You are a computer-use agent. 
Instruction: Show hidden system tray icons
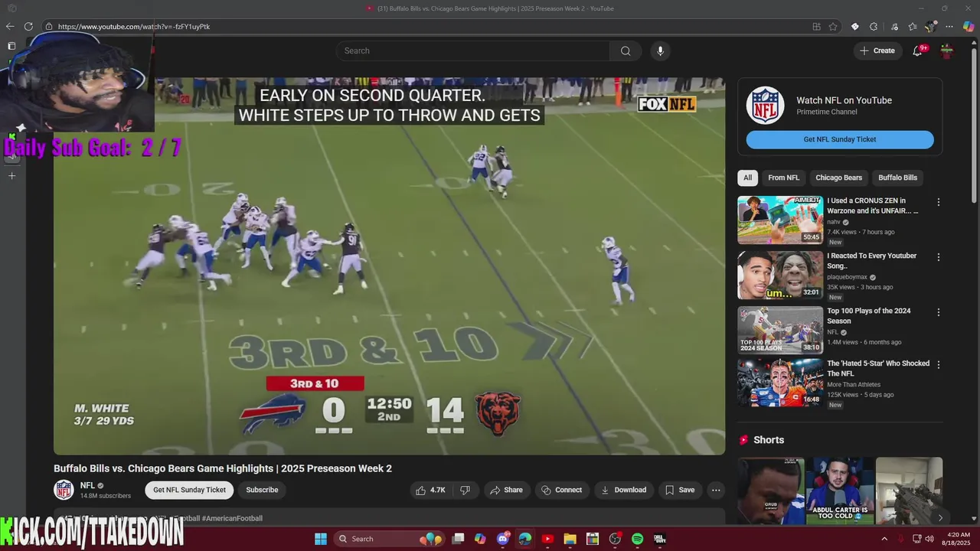(x=884, y=539)
